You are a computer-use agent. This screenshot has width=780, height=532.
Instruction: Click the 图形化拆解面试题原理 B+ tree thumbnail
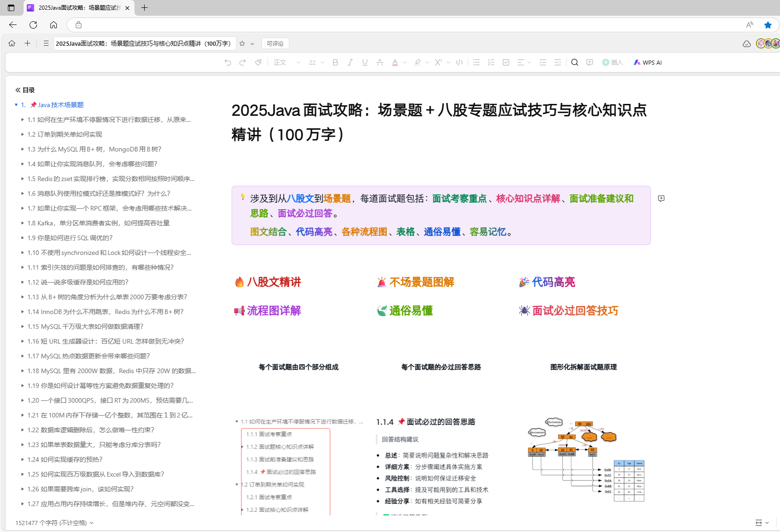(x=585, y=460)
